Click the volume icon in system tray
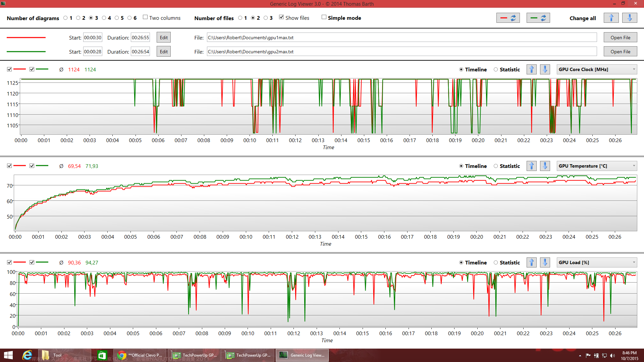This screenshot has width=644, height=362. [612, 356]
